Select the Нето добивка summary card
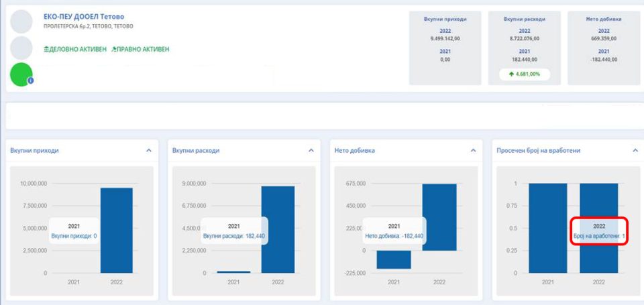 604,48
